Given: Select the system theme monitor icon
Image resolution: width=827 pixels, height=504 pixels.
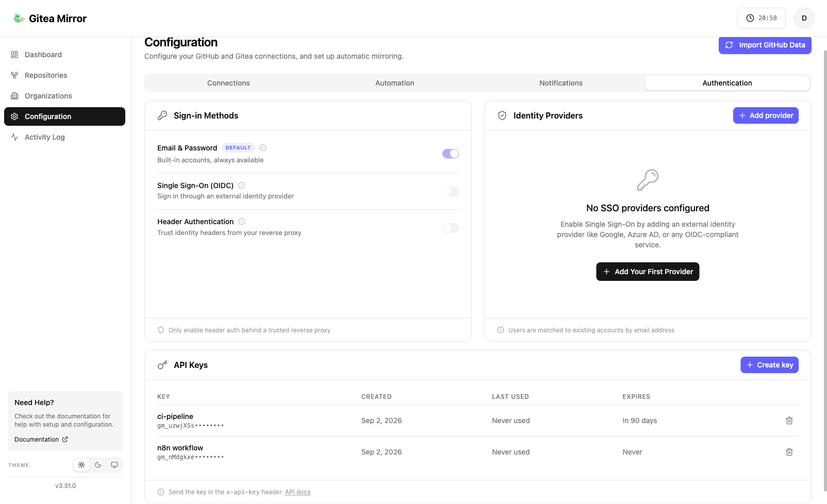Looking at the screenshot, I should click(x=114, y=465).
